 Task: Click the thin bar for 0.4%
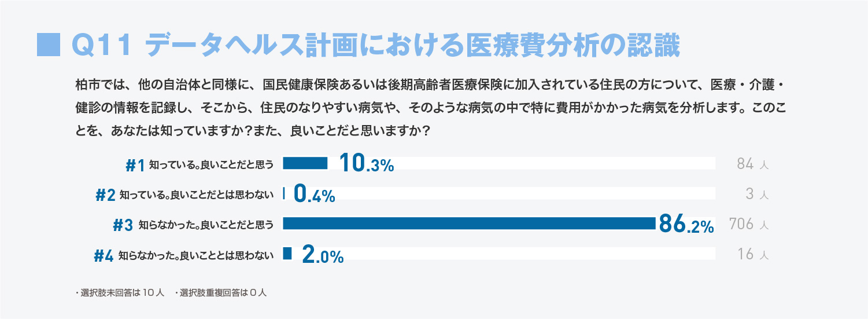284,193
